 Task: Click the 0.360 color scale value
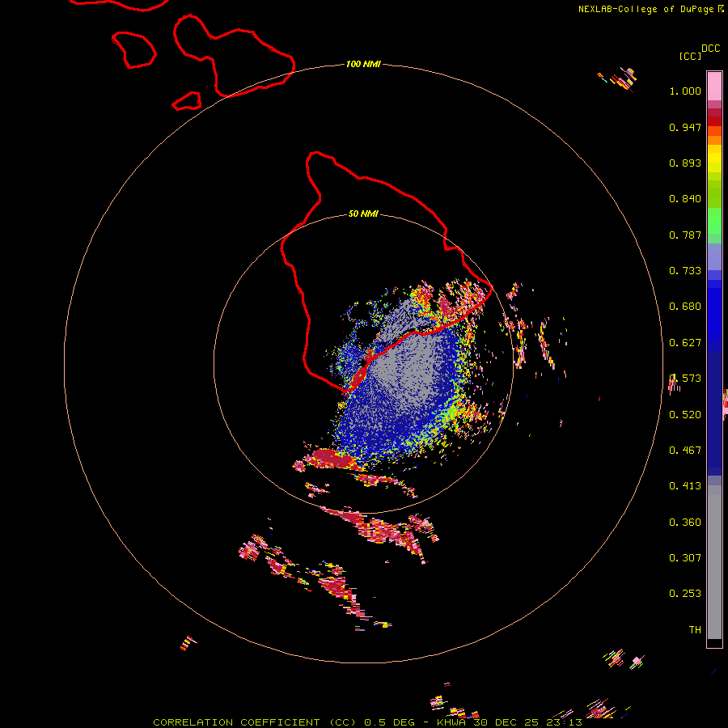(x=685, y=523)
